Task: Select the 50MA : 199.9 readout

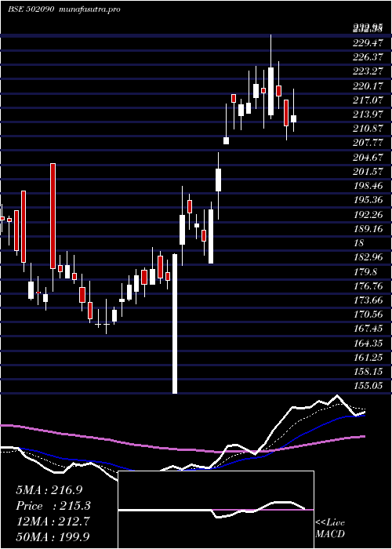Action: [x=53, y=536]
